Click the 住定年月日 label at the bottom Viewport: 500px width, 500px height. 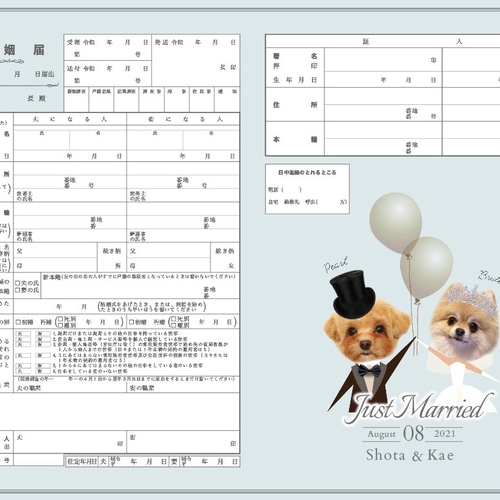click(82, 461)
